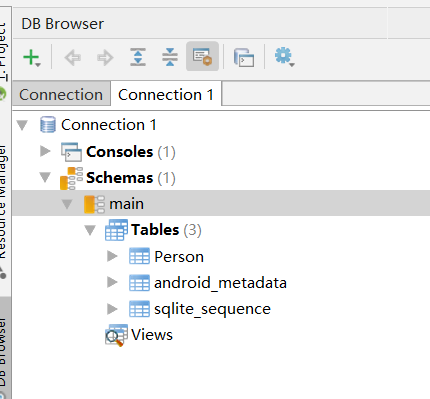This screenshot has height=399, width=430.
Task: Click the green plus add connection icon
Action: tap(32, 57)
